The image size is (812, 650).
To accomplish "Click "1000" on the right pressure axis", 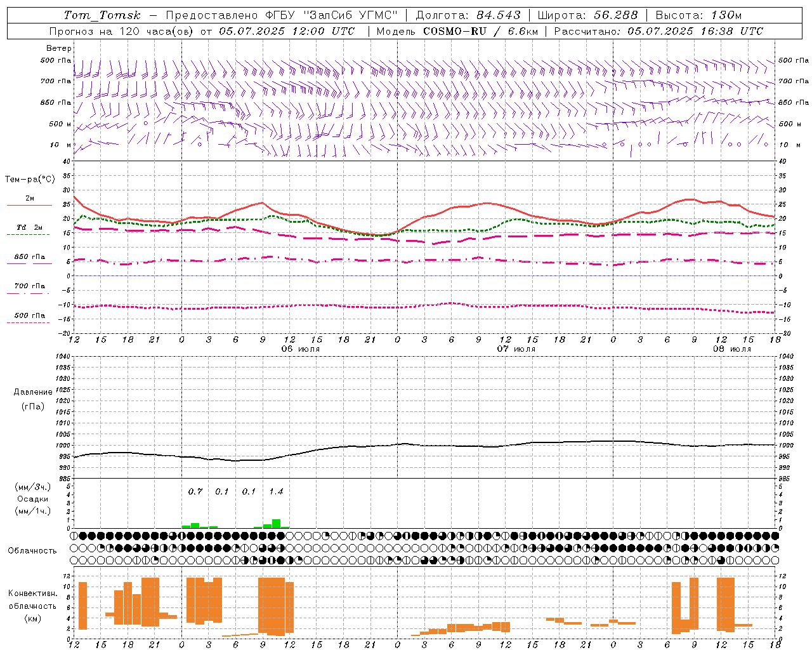I will click(786, 446).
